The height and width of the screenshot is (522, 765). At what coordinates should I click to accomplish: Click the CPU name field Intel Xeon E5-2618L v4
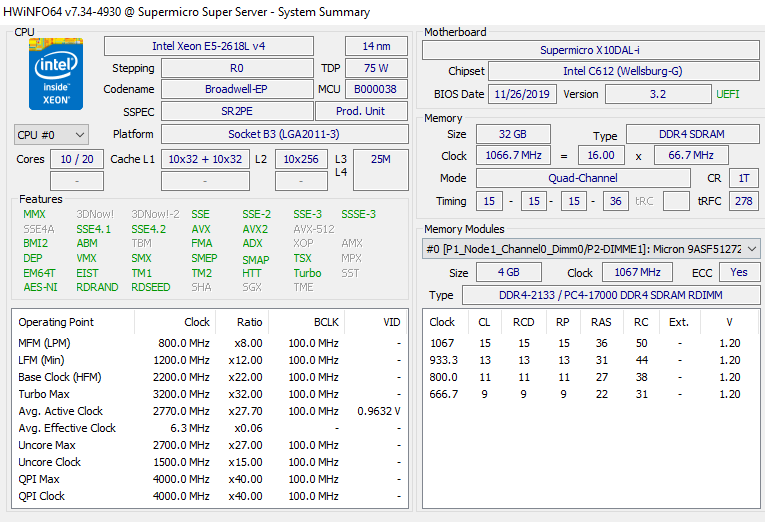(209, 46)
